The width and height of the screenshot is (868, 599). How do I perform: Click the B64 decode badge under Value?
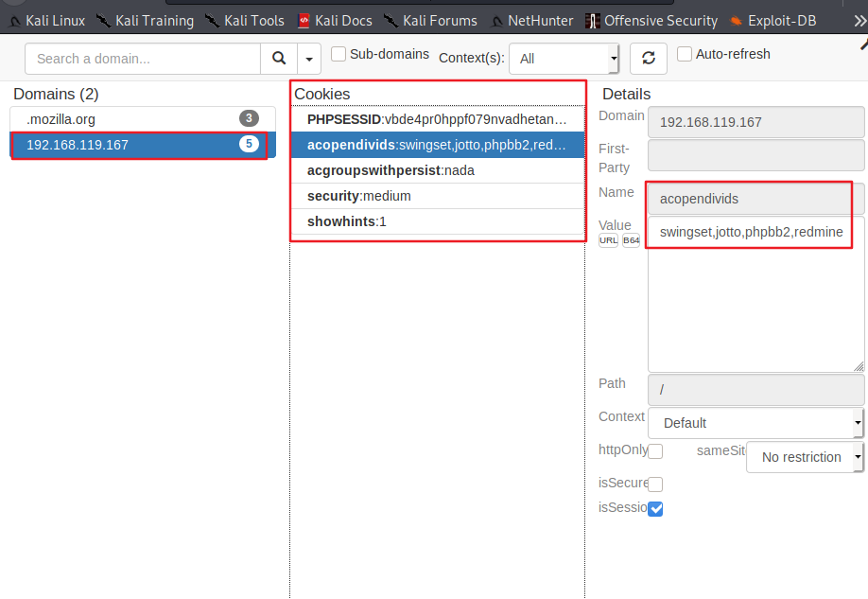click(630, 239)
